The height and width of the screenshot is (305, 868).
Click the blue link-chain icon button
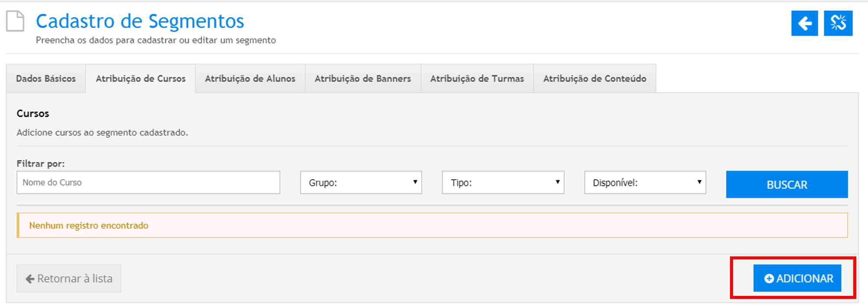[x=838, y=23]
